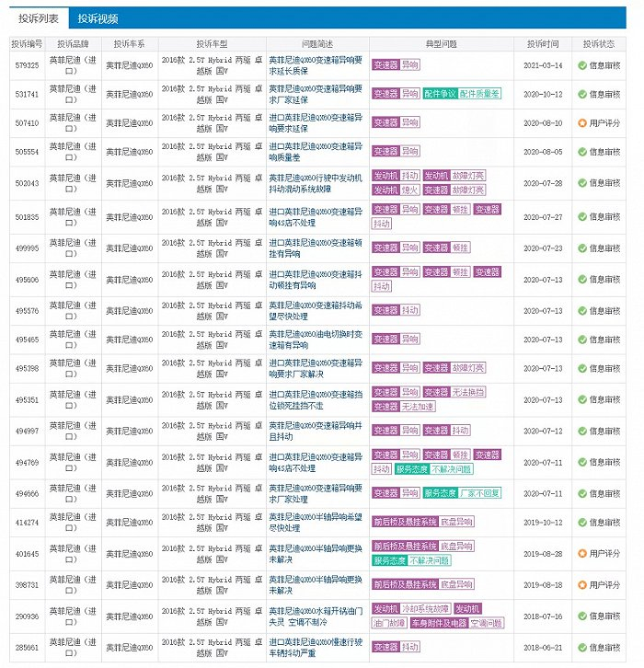
Task: Open the 投诉视频 tab
Action: 98,18
